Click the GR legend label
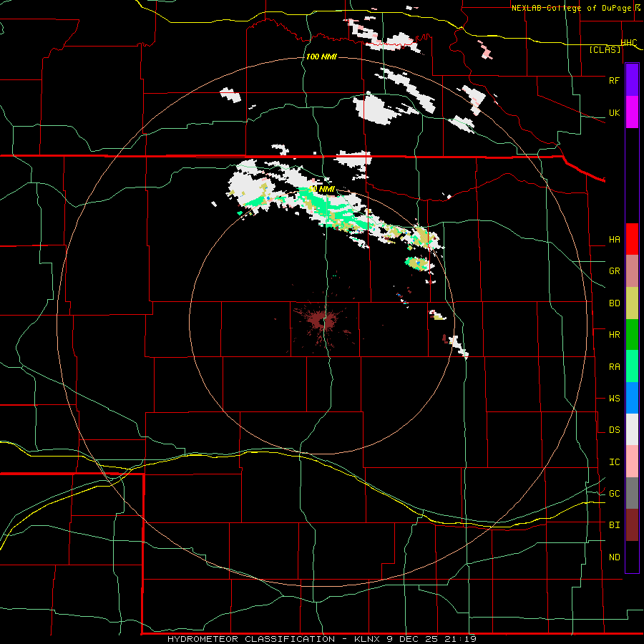The width and height of the screenshot is (644, 644). coord(614,271)
